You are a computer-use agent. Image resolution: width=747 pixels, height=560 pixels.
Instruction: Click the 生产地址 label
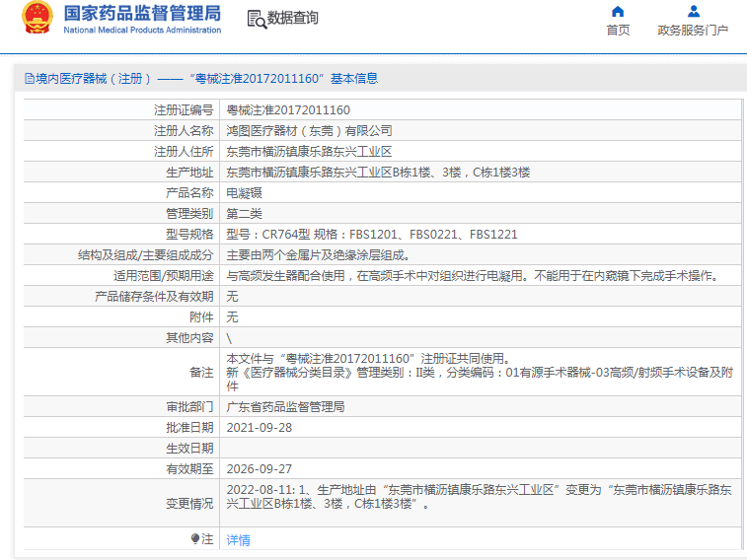(x=189, y=172)
